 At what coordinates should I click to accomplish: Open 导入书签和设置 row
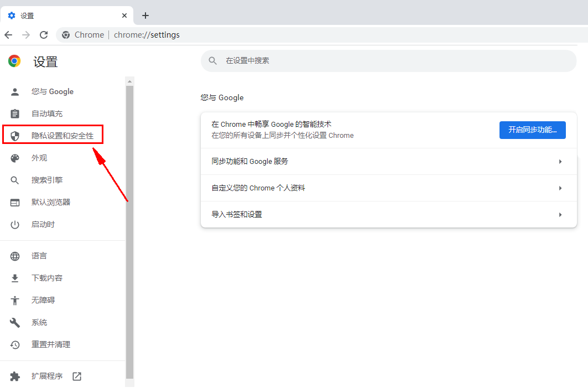[389, 215]
